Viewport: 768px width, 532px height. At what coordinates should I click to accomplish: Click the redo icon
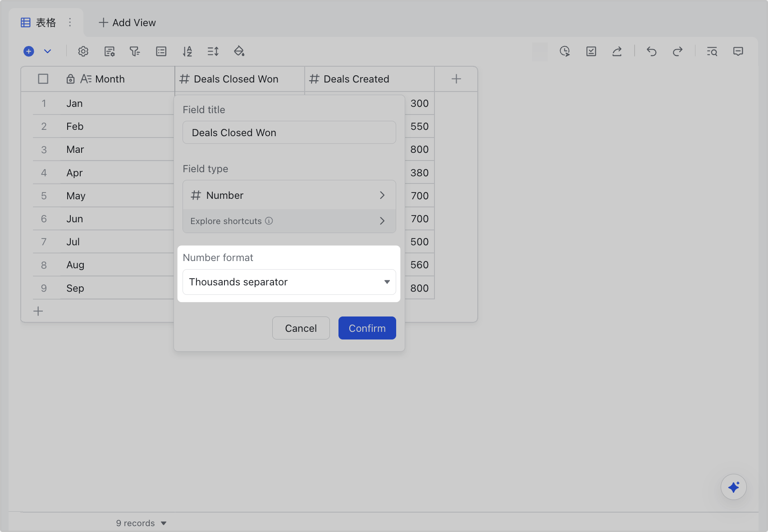pos(677,51)
